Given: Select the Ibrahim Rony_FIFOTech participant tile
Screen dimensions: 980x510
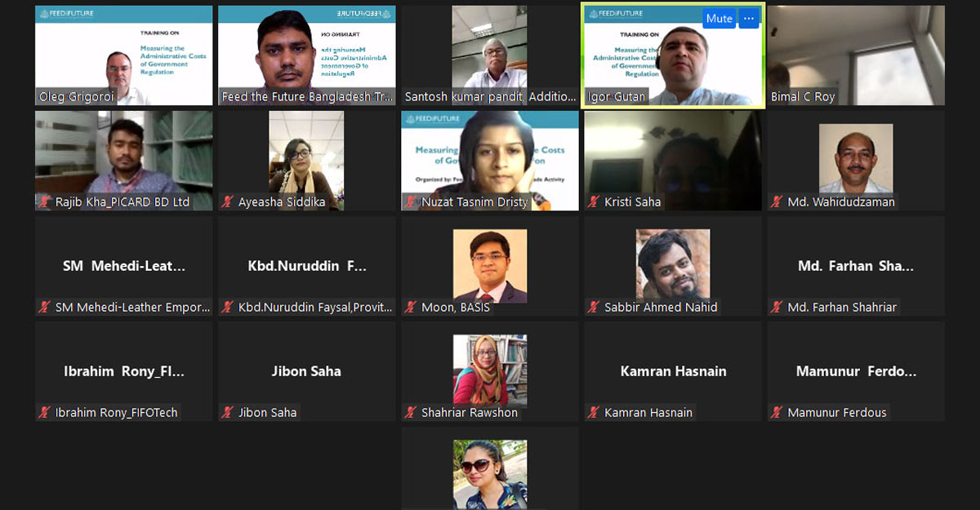Looking at the screenshot, I should pyautogui.click(x=123, y=371).
